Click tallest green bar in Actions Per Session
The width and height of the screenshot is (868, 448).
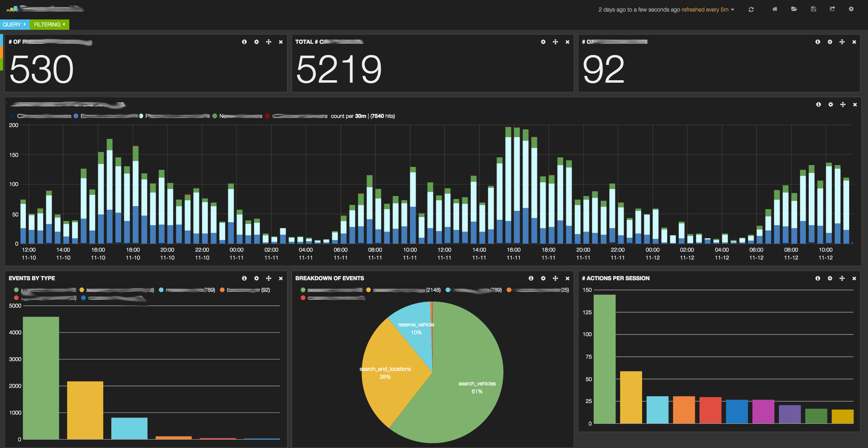point(605,359)
